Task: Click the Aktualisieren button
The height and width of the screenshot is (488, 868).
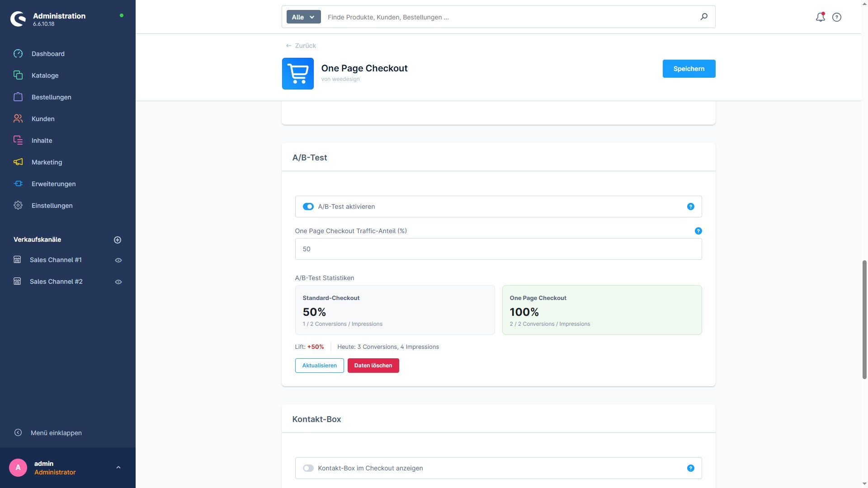Action: (320, 366)
